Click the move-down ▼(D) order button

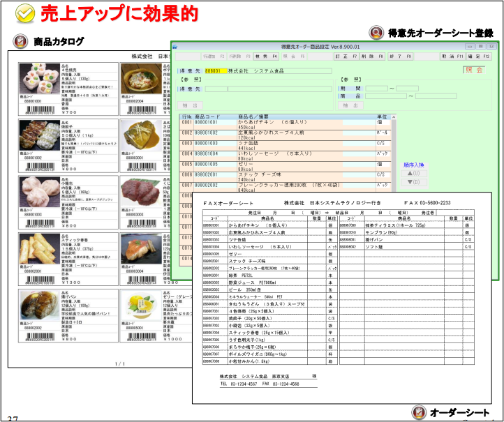(414, 182)
